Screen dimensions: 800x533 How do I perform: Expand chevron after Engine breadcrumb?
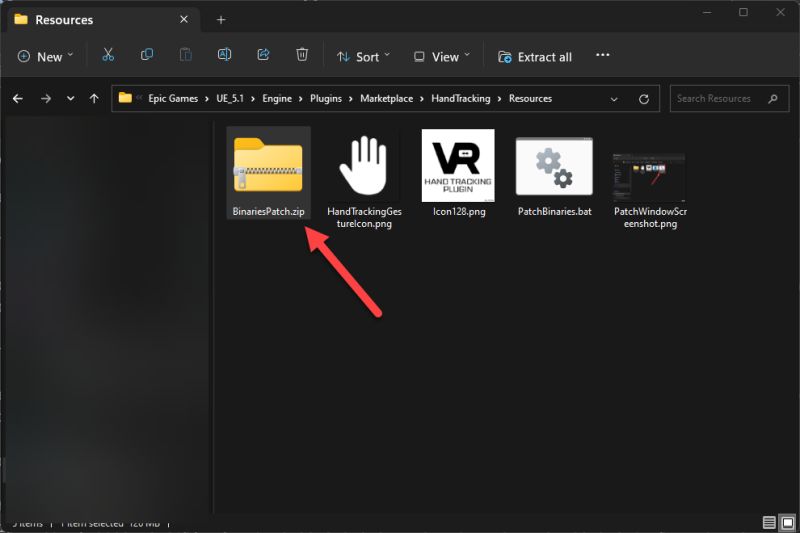[x=301, y=99]
